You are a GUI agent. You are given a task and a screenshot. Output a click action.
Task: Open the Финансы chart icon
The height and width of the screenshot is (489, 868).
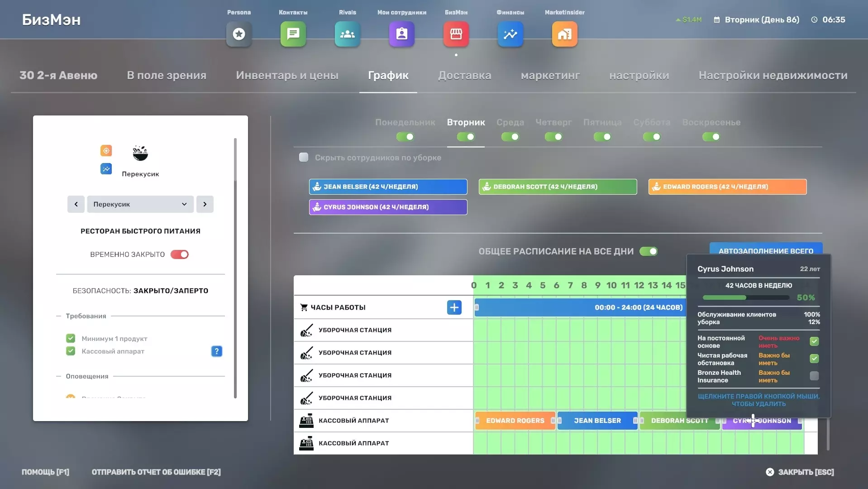(510, 34)
